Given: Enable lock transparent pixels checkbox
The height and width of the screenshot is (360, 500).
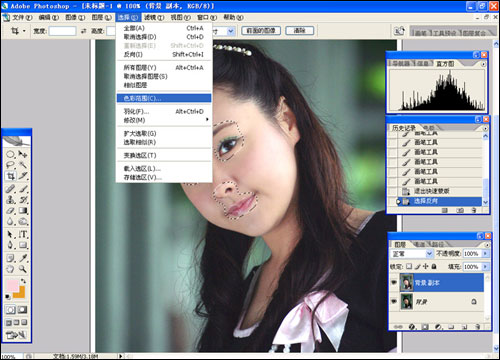Looking at the screenshot, I should click(x=409, y=266).
